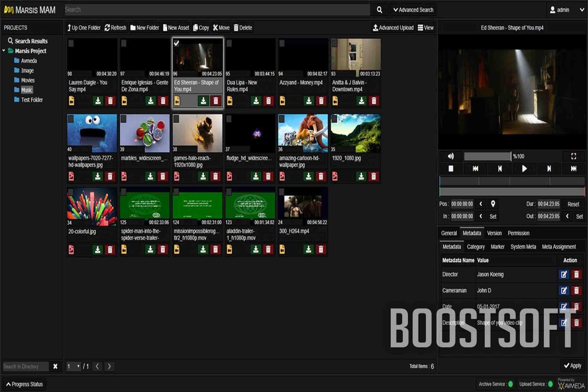
Task: Delete 300_H264.mp4 with trash icon
Action: [321, 250]
